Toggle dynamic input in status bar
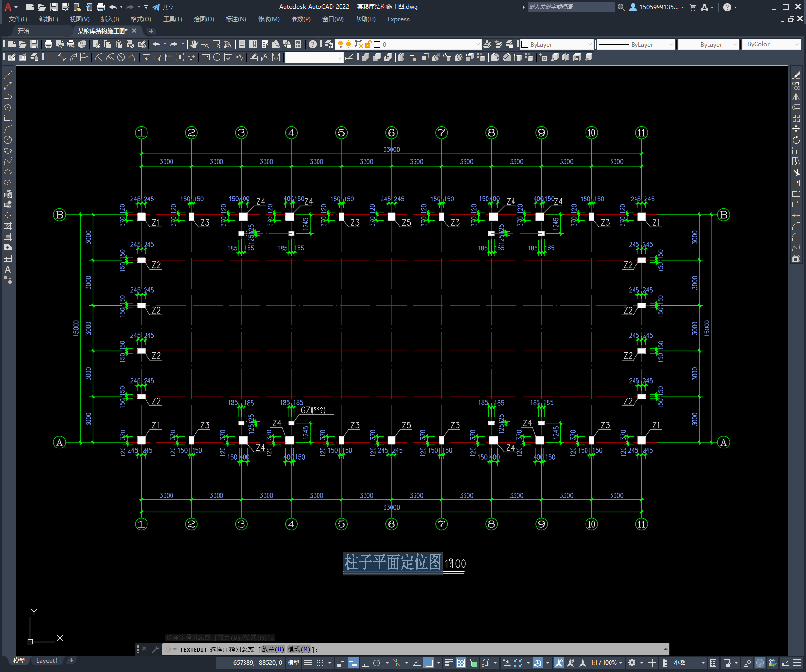This screenshot has height=672, width=806. tap(353, 663)
